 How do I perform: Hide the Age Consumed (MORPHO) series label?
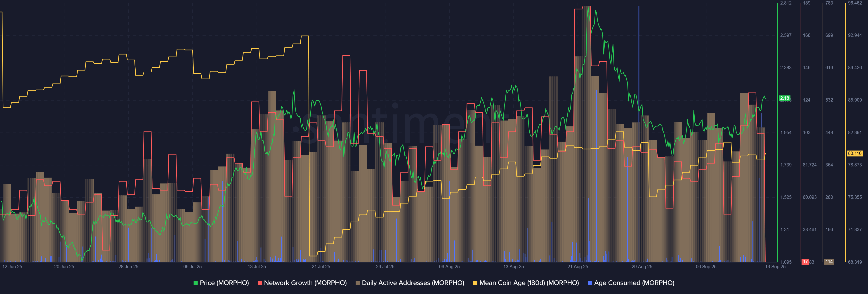[x=634, y=283]
